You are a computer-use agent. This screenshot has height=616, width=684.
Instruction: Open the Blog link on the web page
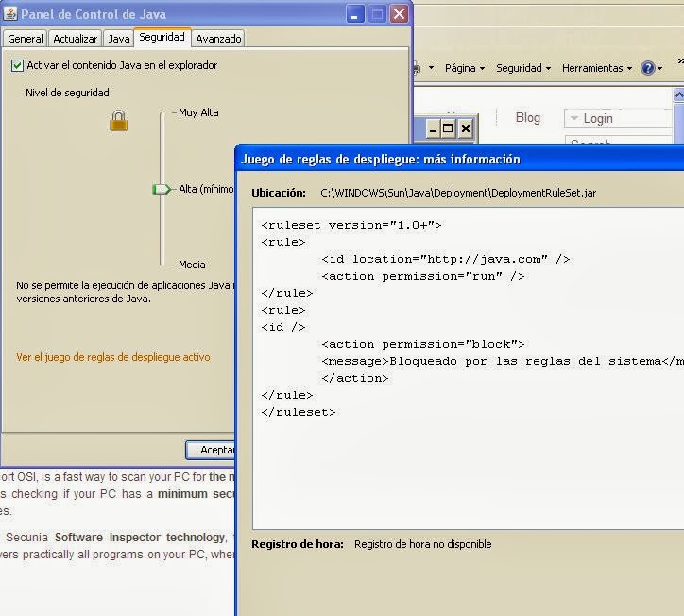tap(527, 118)
